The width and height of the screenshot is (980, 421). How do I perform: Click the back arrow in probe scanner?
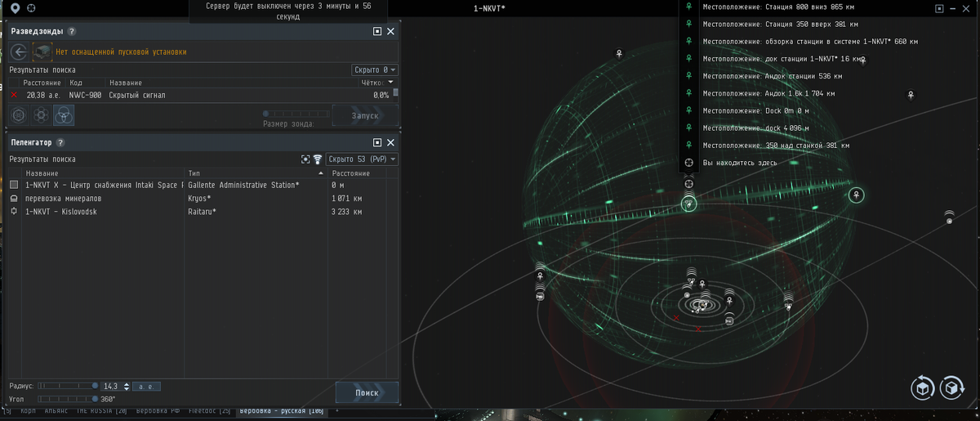19,52
